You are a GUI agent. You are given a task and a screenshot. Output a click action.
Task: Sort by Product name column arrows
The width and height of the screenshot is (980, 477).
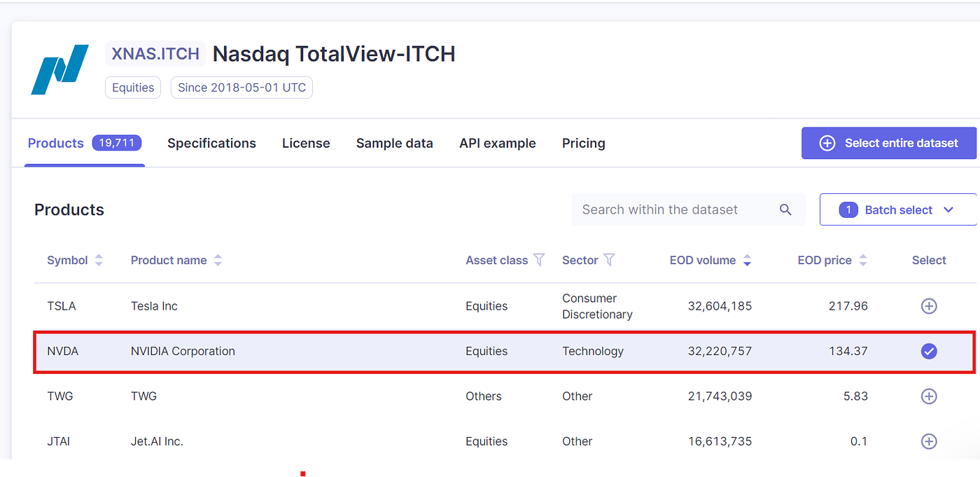(x=218, y=260)
